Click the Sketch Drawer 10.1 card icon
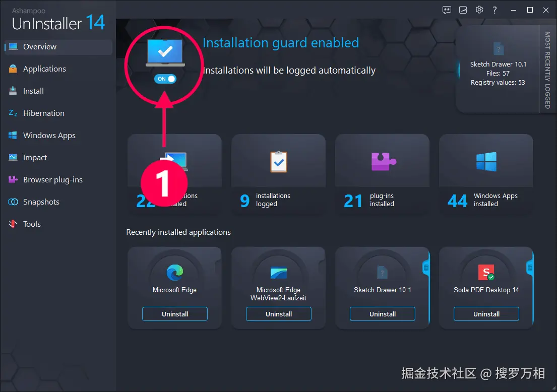The width and height of the screenshot is (557, 392). 382,273
